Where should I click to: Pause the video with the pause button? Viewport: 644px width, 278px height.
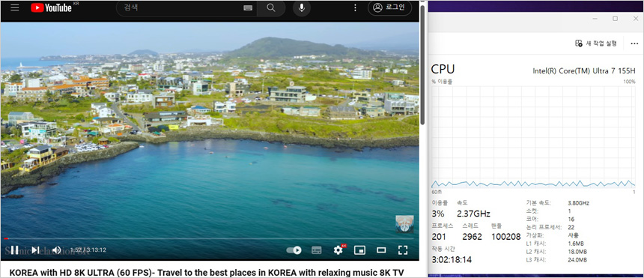(14, 250)
